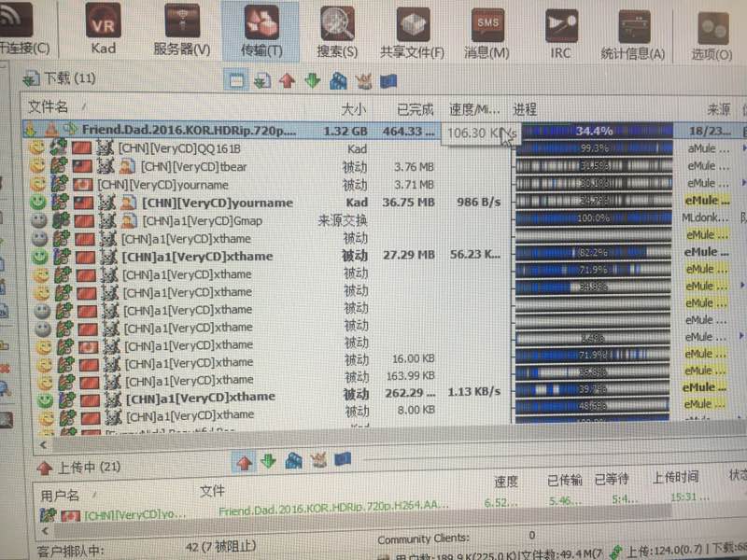Open the 共享文件(F) shared files view
747x560 pixels.
[412, 33]
